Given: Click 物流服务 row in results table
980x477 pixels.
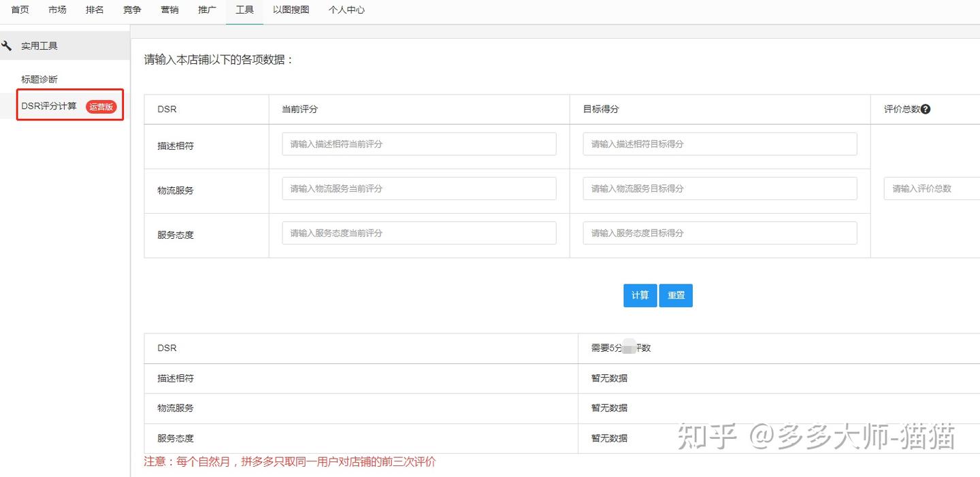Looking at the screenshot, I should (562, 408).
